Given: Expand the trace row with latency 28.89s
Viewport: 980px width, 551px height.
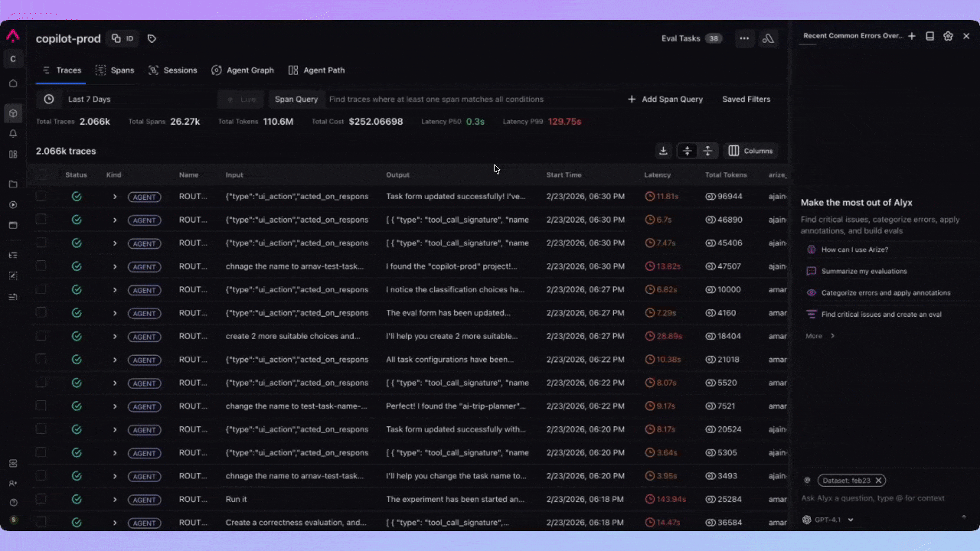Looking at the screenshot, I should click(115, 336).
